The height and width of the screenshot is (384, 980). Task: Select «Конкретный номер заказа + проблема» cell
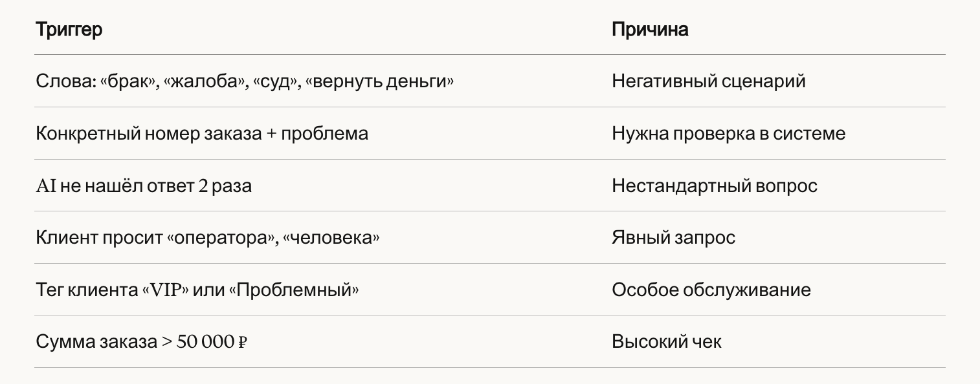(x=202, y=134)
